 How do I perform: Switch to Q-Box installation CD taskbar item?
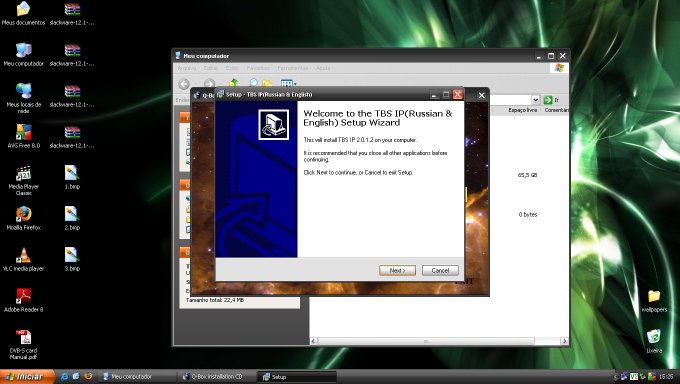212,377
